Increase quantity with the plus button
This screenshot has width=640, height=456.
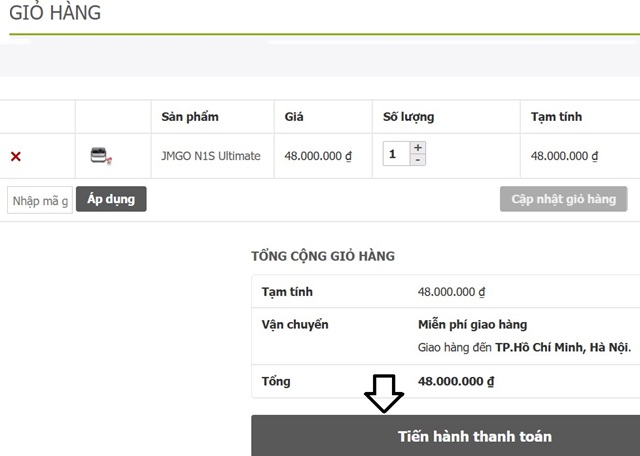pos(418,148)
